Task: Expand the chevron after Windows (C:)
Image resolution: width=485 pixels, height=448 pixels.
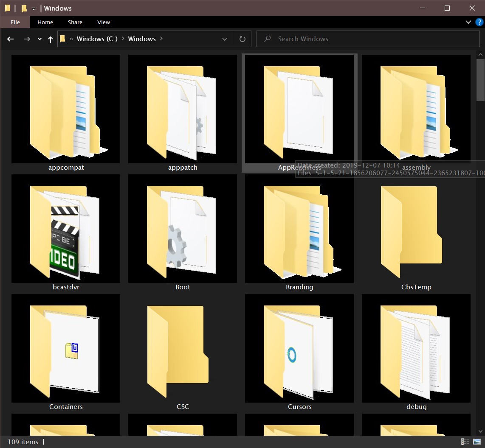Action: pos(123,39)
